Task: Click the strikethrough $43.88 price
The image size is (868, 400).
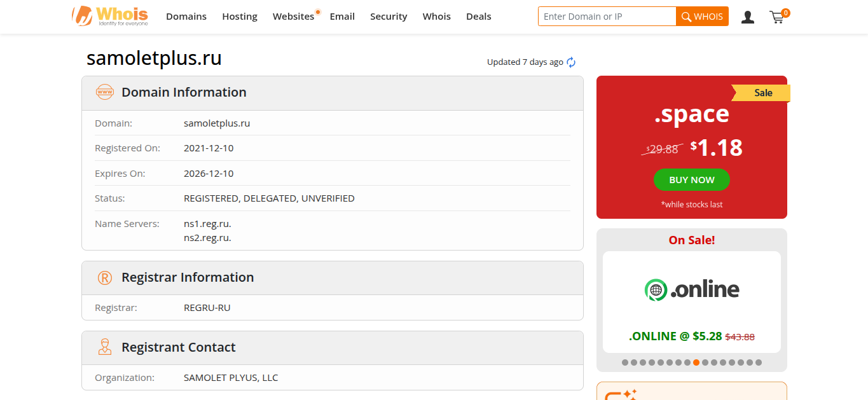Action: click(x=740, y=337)
